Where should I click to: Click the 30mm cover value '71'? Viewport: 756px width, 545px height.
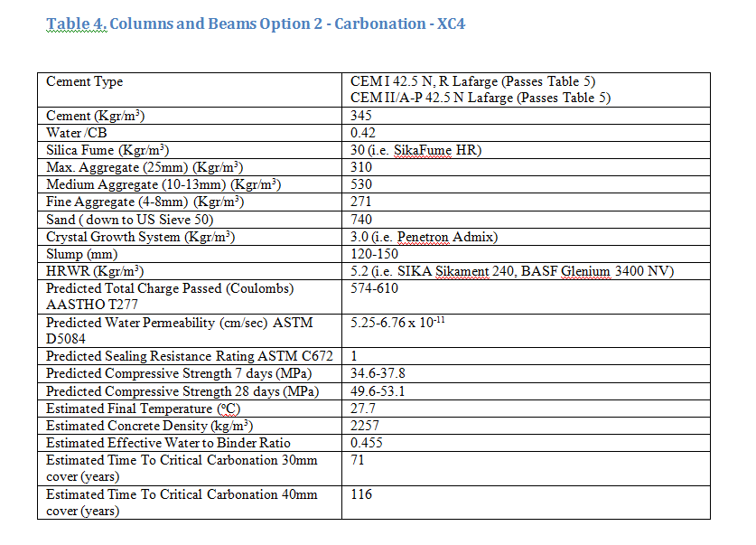pos(358,460)
